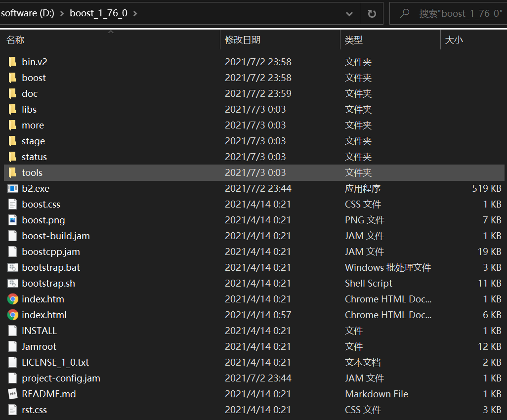Click the search magnifier icon

pyautogui.click(x=405, y=13)
